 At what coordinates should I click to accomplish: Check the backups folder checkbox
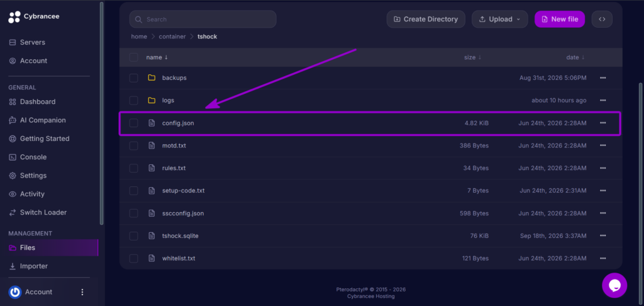click(x=133, y=77)
